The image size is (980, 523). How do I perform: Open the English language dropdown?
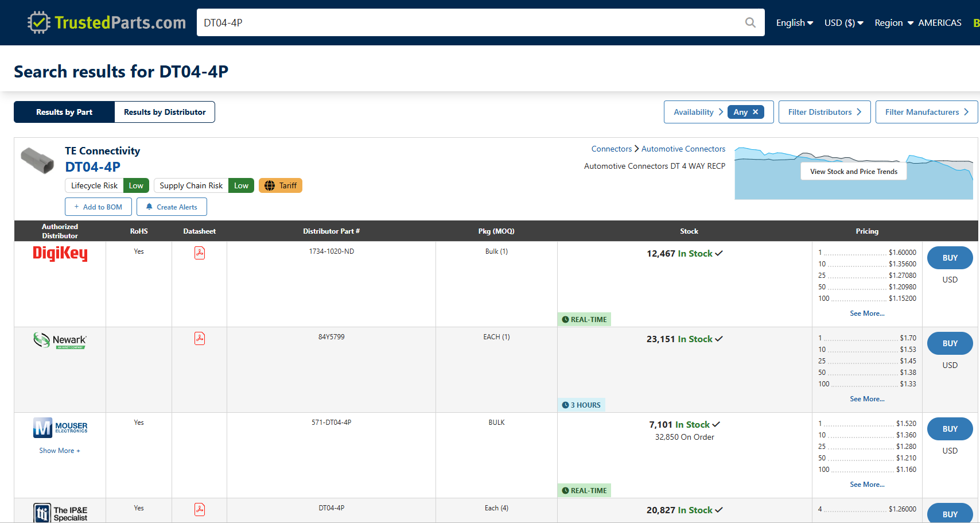point(794,22)
